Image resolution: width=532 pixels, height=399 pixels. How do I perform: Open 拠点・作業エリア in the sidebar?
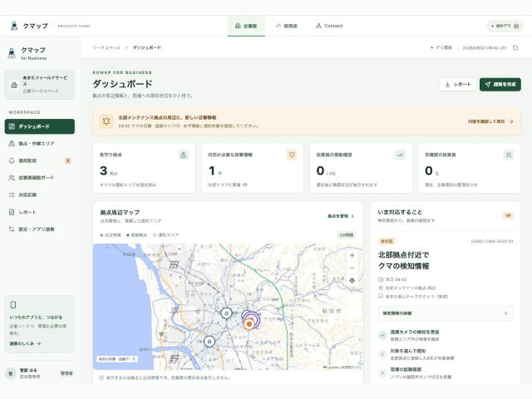click(40, 144)
